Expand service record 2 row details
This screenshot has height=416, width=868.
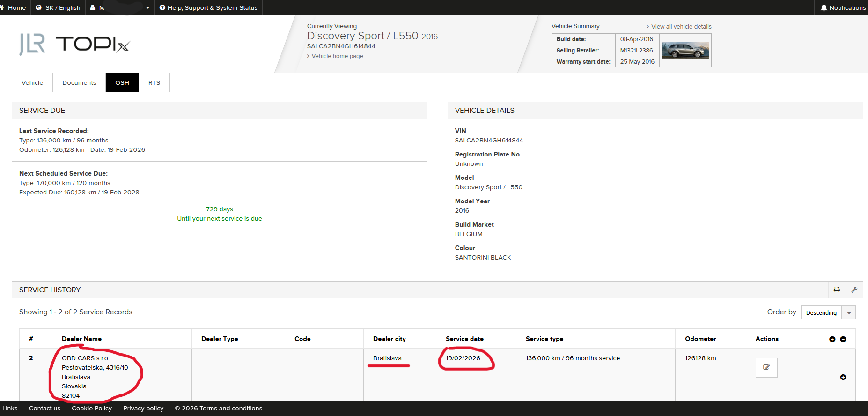(843, 377)
